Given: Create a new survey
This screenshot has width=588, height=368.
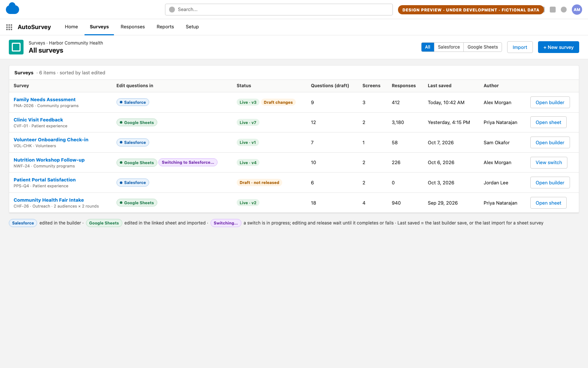Looking at the screenshot, I should (559, 47).
